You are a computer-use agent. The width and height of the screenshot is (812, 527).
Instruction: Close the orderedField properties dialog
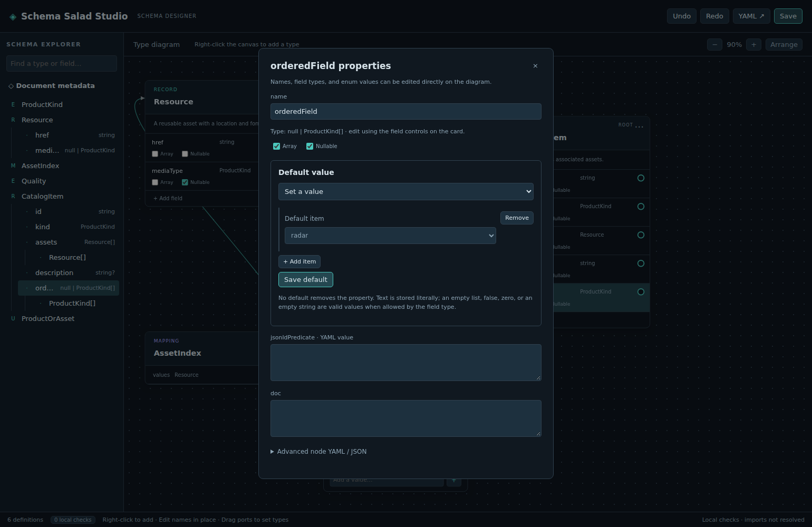(535, 66)
